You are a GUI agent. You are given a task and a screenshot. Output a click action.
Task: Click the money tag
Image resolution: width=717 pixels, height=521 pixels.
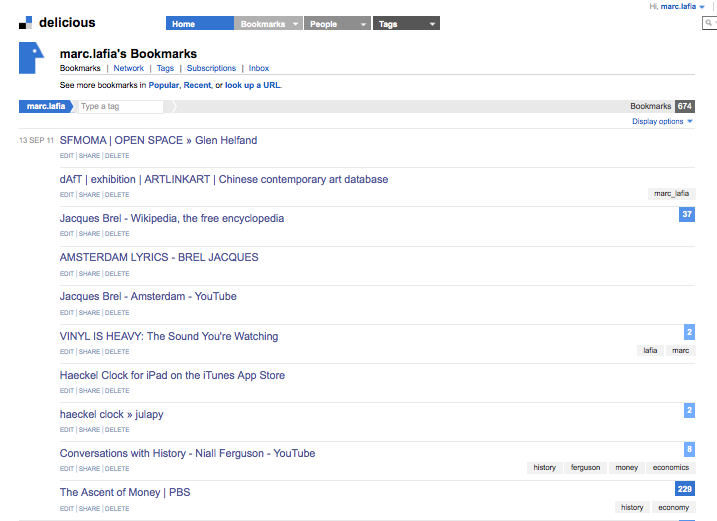[x=626, y=467]
